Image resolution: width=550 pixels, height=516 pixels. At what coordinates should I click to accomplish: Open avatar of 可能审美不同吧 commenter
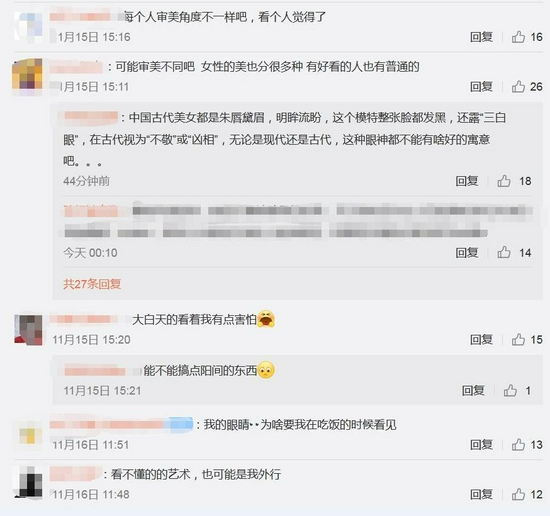(x=27, y=76)
